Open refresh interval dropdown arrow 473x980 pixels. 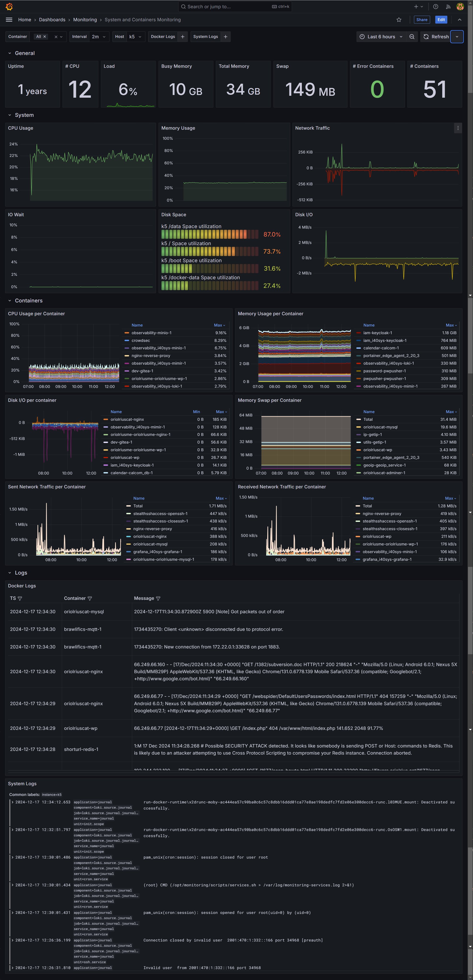457,37
